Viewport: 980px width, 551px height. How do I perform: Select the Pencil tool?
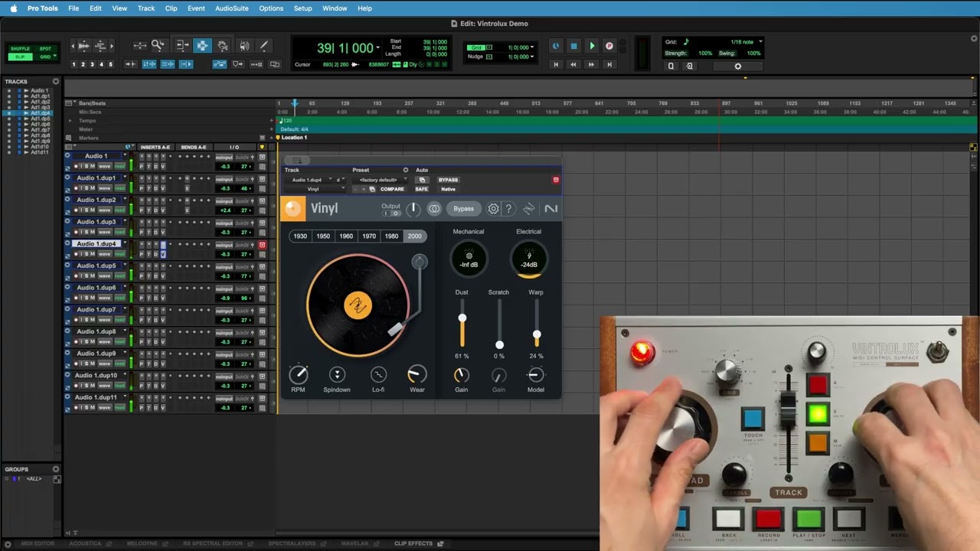[264, 46]
